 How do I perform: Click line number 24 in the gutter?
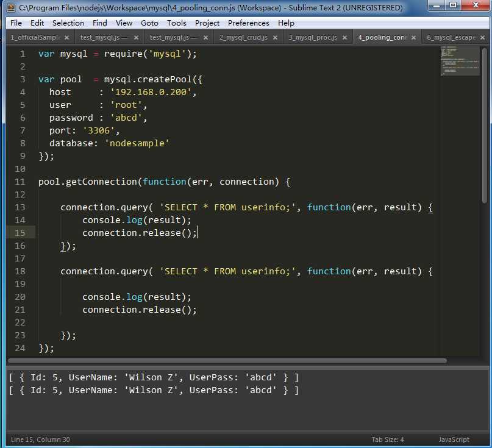20,348
